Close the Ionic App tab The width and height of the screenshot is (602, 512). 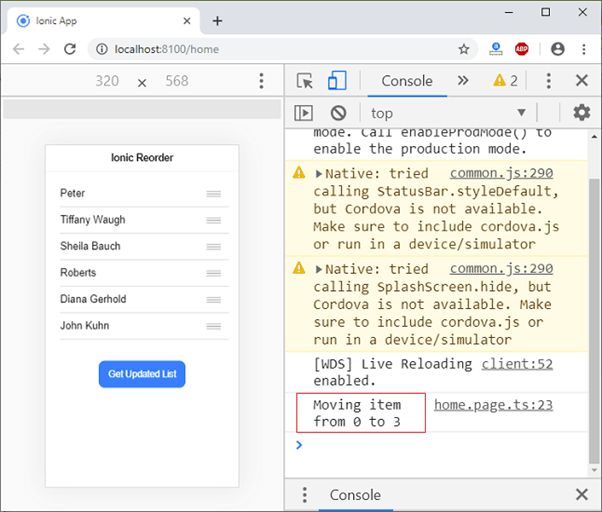(x=187, y=21)
